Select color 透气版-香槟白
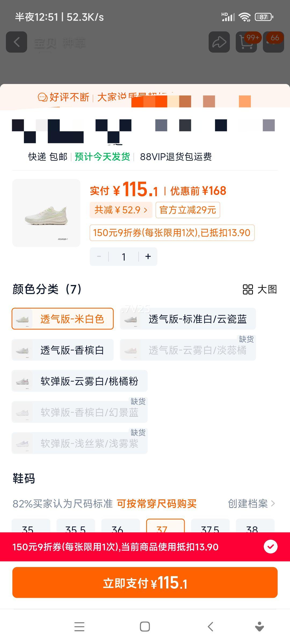 [63, 350]
